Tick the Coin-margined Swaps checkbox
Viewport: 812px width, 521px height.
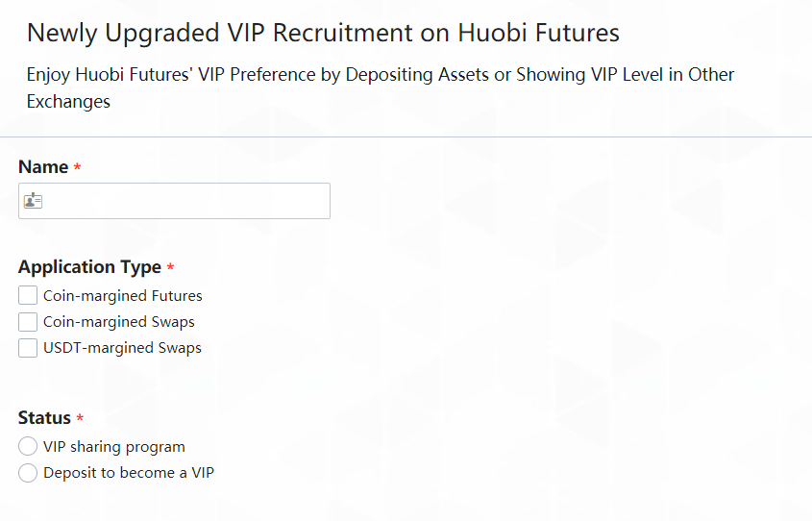click(28, 322)
